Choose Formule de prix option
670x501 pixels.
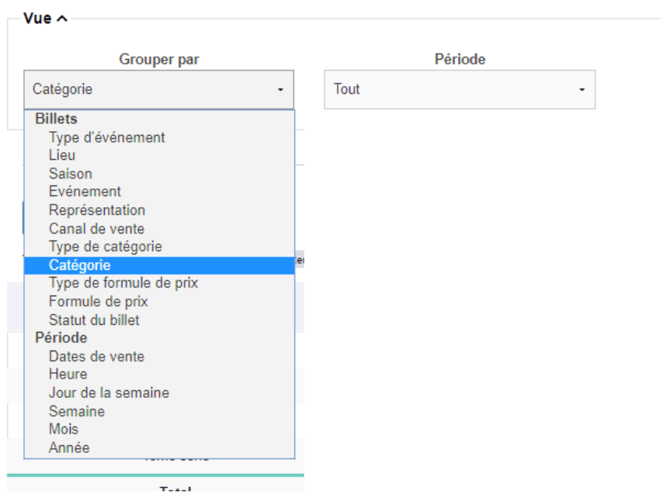(x=98, y=301)
